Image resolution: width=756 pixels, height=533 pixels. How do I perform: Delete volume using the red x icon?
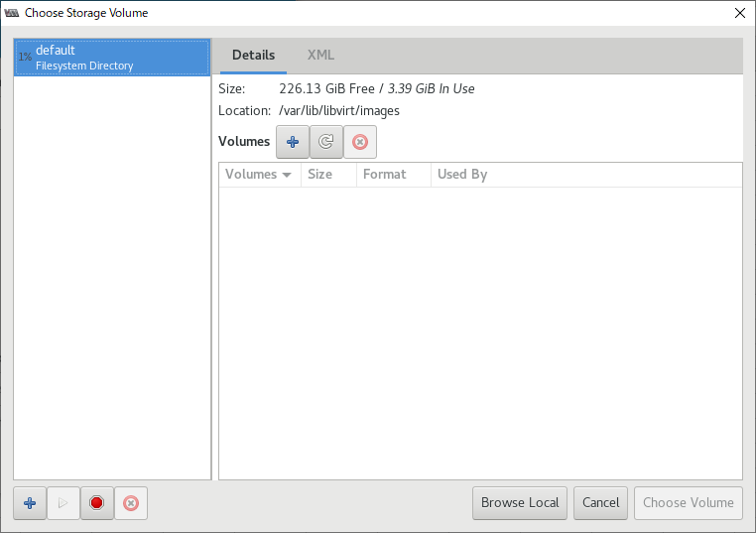click(x=360, y=142)
